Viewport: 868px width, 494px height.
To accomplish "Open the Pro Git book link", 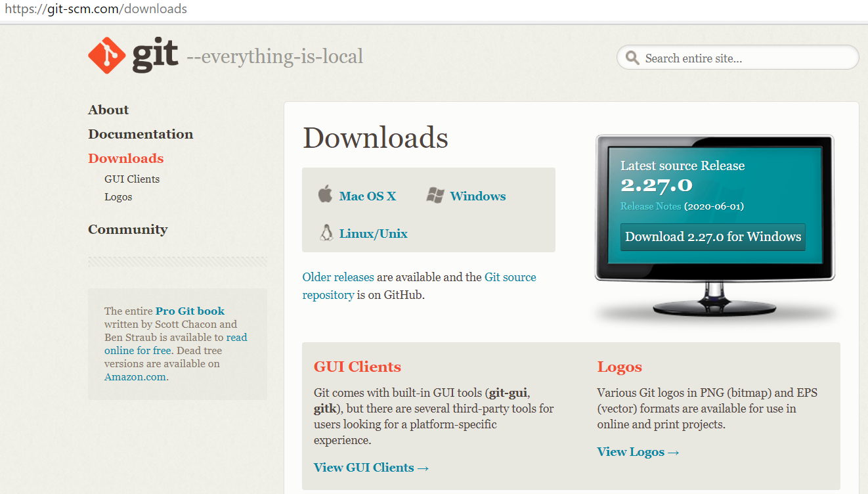I will click(x=190, y=311).
